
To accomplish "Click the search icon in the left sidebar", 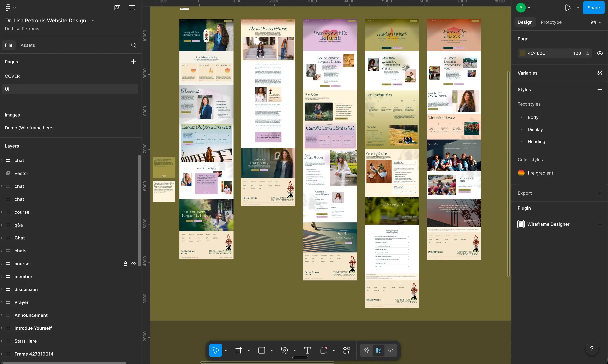I will coord(133,45).
